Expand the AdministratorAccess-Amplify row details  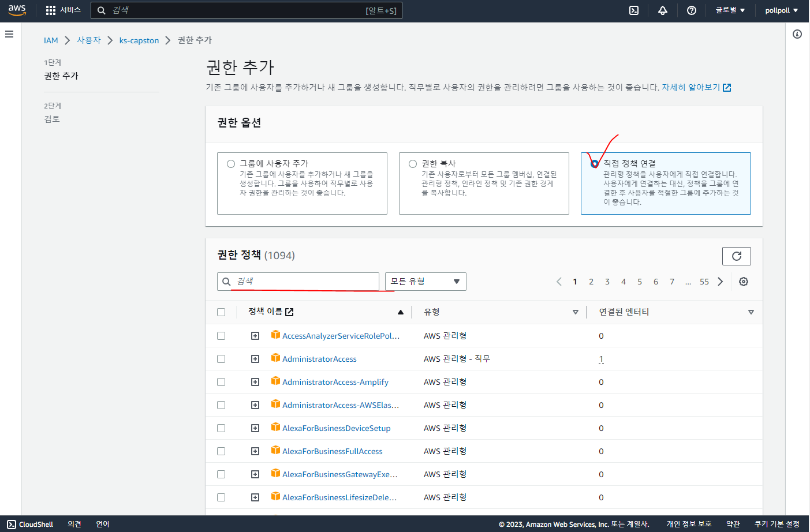(255, 382)
